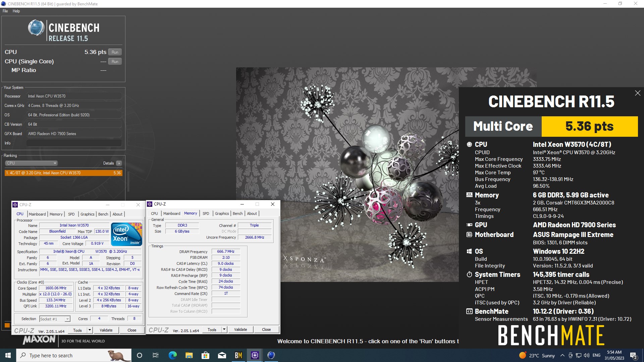Viewport: 644px width, 362px height.
Task: Open the SPD tab in CPU-Z CPU window
Action: 71,214
